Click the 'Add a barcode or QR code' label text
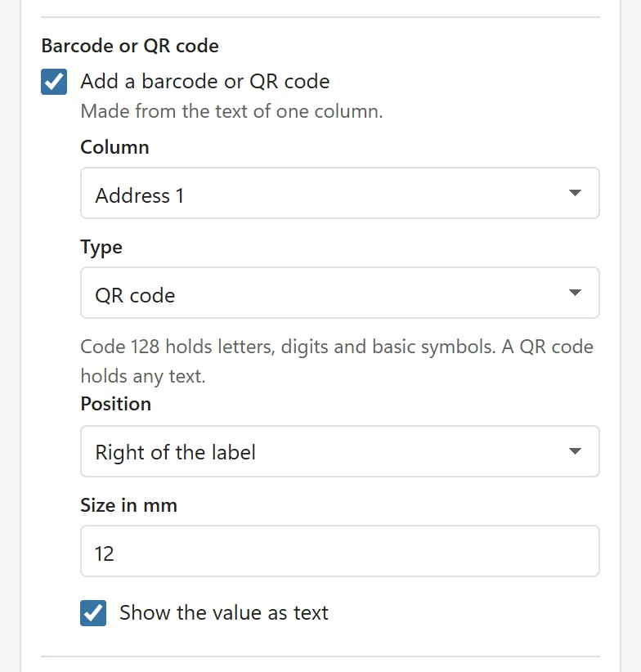 point(205,82)
